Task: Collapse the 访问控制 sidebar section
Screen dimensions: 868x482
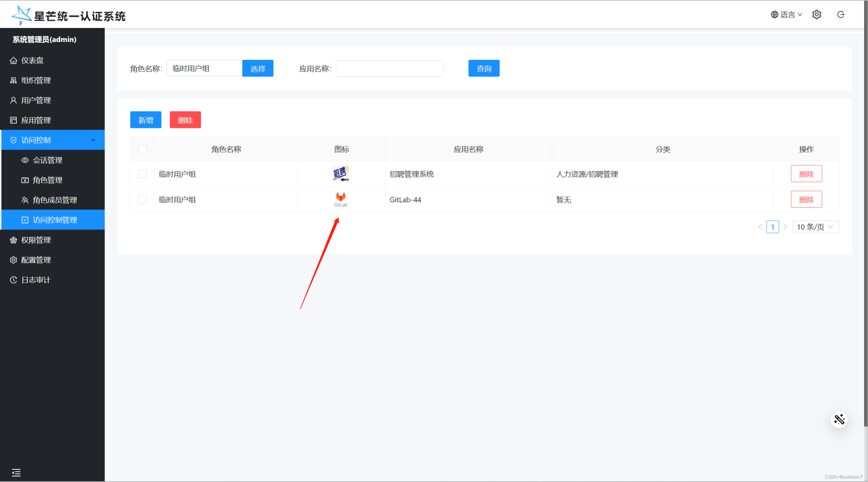Action: [93, 140]
